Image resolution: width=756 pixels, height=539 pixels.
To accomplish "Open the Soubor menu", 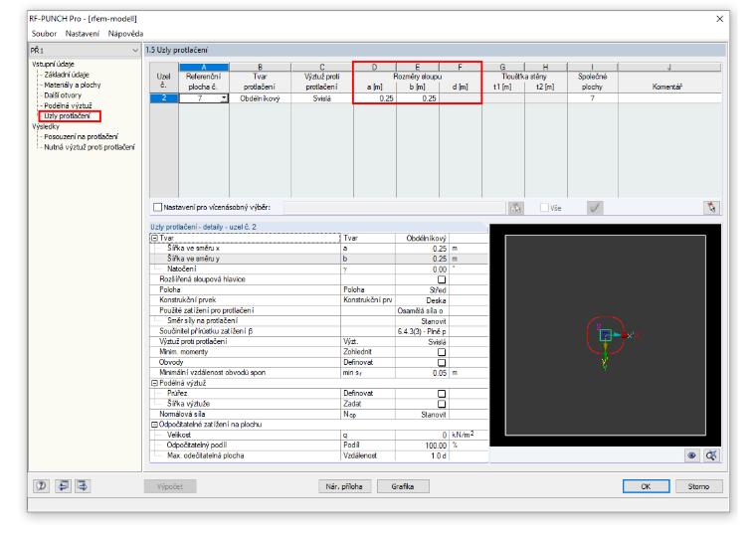I will point(44,34).
